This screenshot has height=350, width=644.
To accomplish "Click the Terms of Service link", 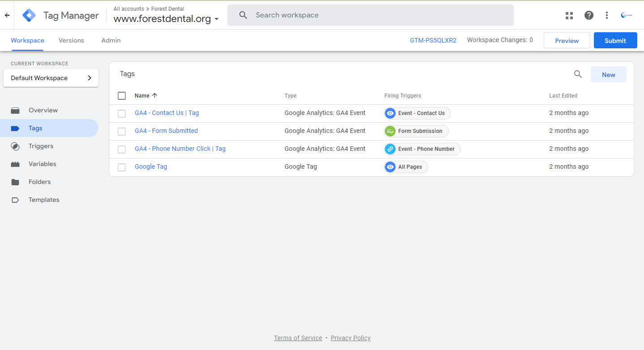I will click(298, 338).
